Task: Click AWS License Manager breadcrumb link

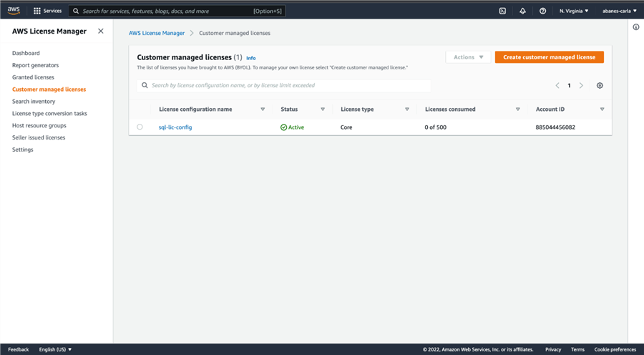Action: [157, 33]
